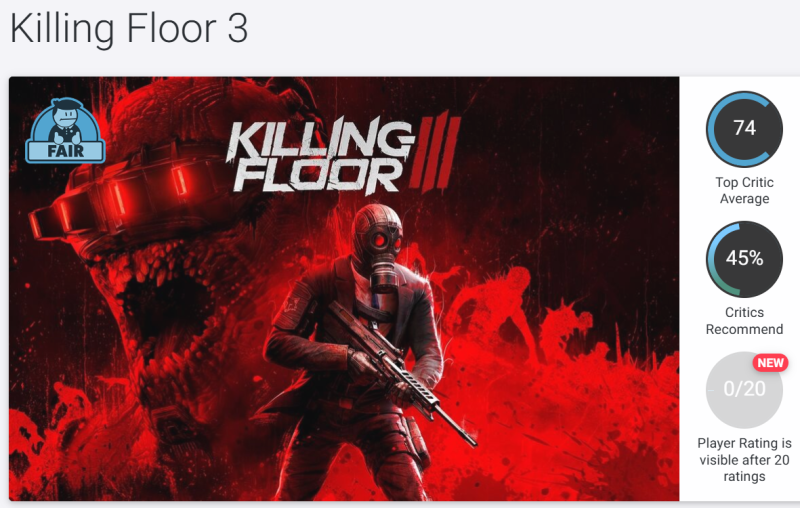
Task: Click the red NEW badge
Action: (x=770, y=363)
